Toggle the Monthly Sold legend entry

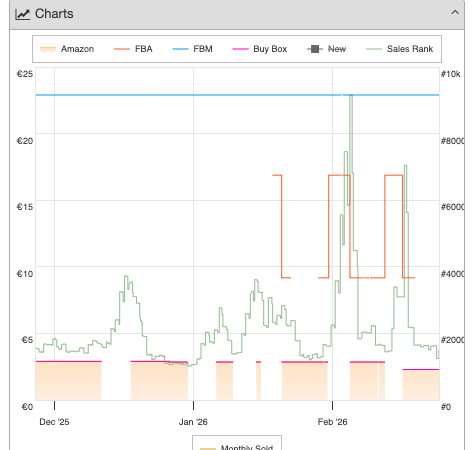pos(237,447)
